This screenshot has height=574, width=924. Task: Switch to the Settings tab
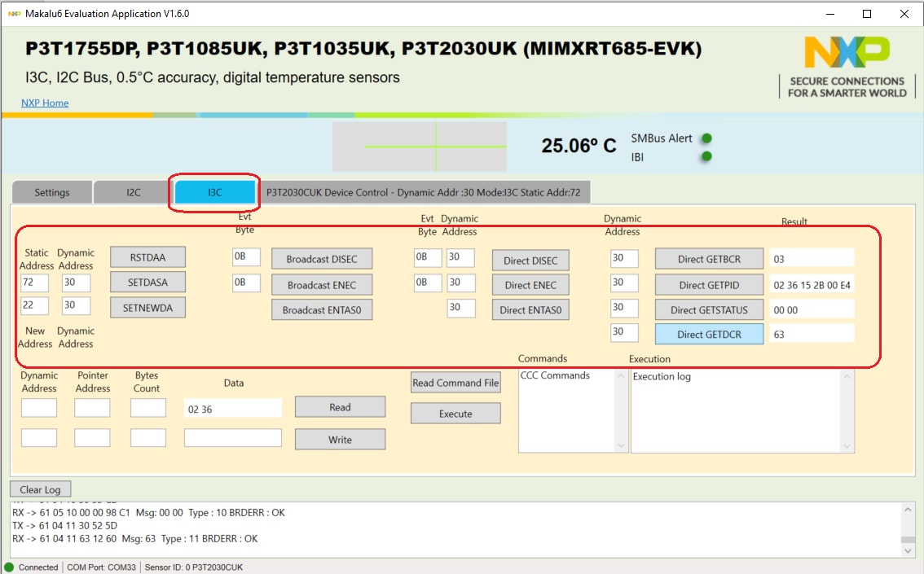point(51,193)
